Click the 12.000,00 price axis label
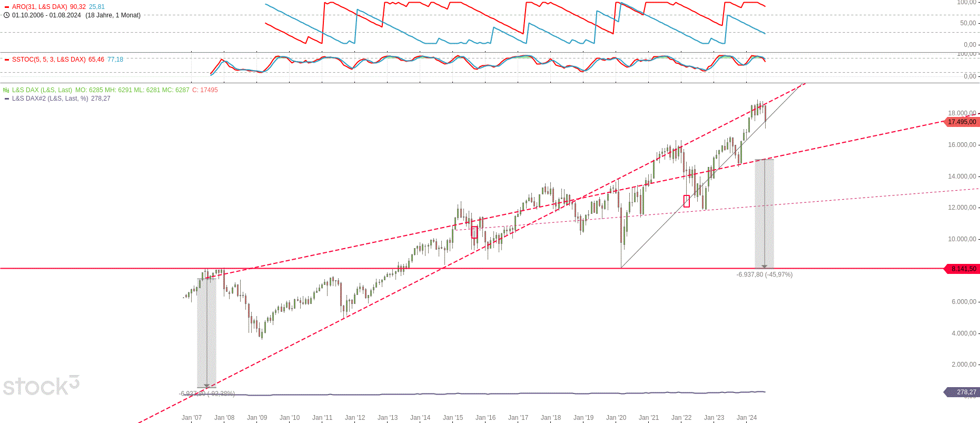980x423 pixels. [x=962, y=208]
